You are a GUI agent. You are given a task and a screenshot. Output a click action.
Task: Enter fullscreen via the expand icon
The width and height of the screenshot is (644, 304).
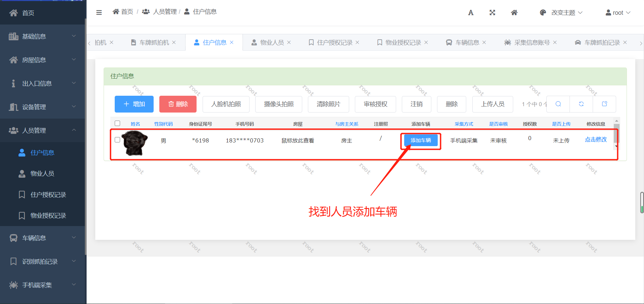pos(492,12)
